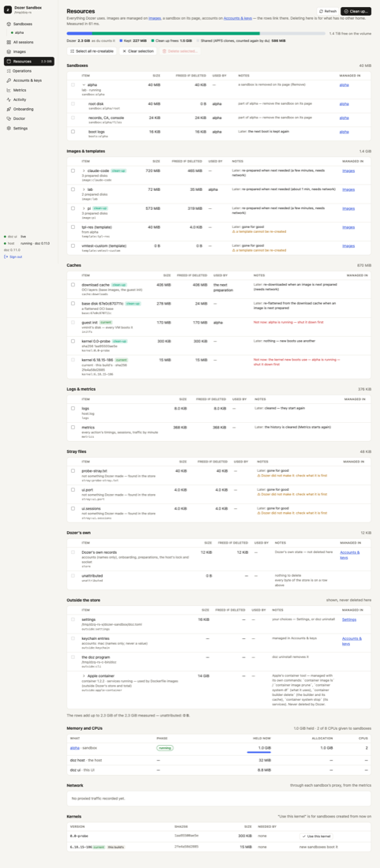This screenshot has height=868, width=380.
Task: Toggle the host.log logs checkbox
Action: 73,408
